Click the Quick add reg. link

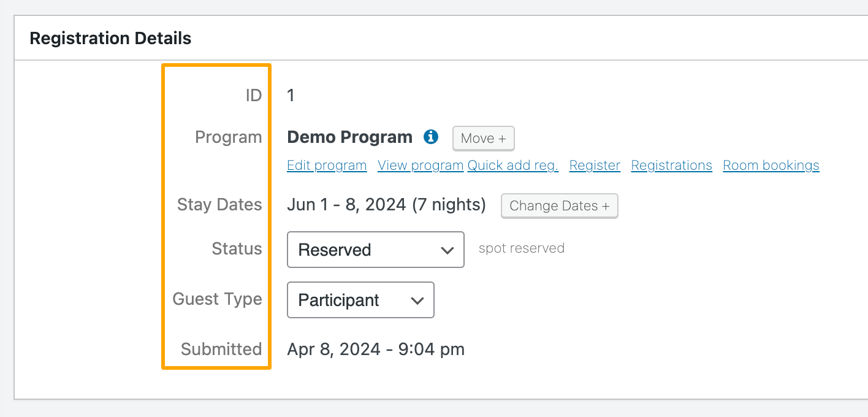512,165
